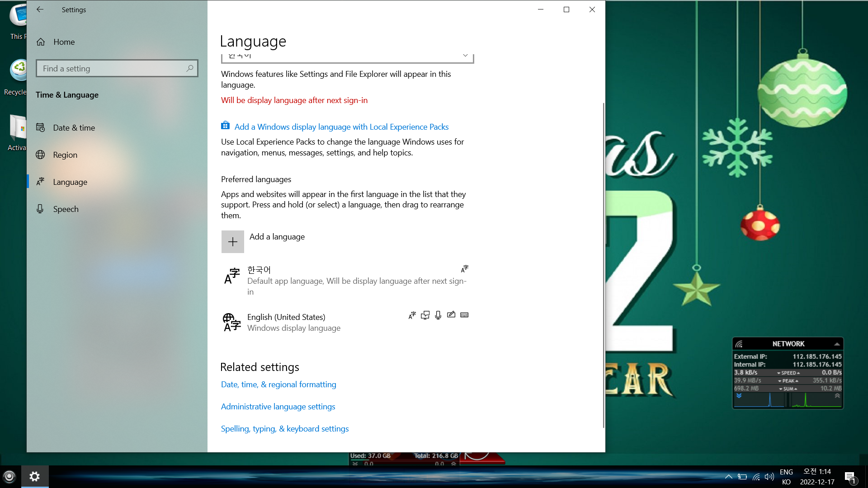Click English speech recognition microphone icon
868x488 pixels.
pyautogui.click(x=438, y=315)
